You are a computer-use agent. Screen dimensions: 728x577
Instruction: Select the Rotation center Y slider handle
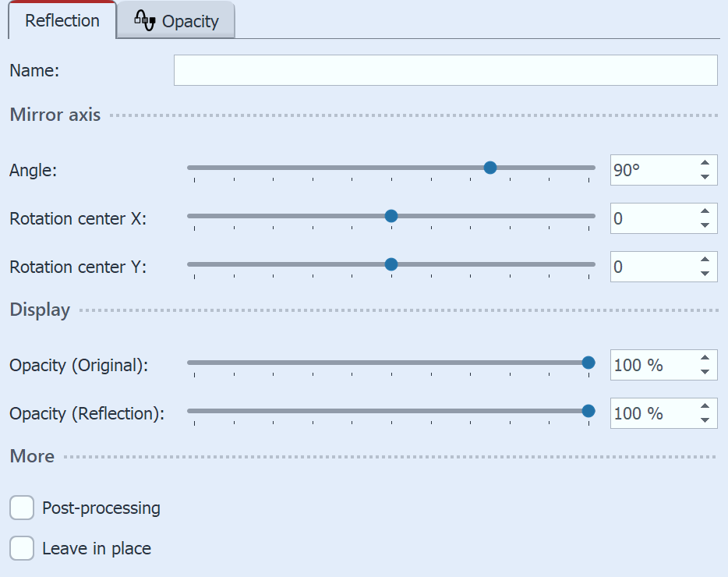391,264
